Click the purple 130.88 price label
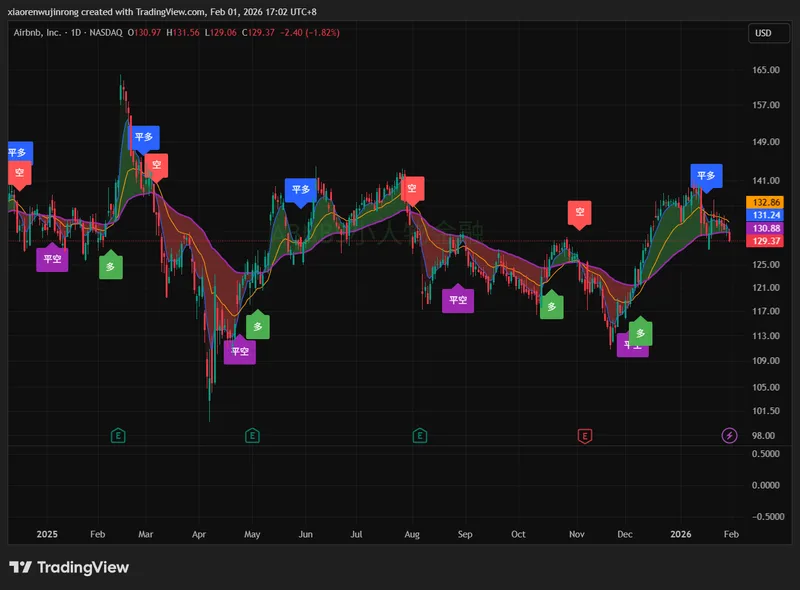800x590 pixels. coord(765,228)
